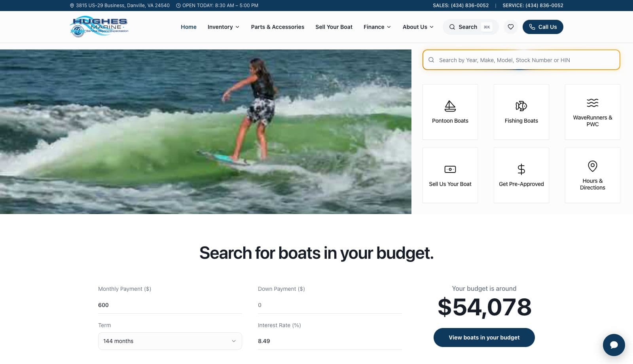Screen dimensions: 633x364
Task: Click View boats in your budget button
Action: tap(484, 337)
